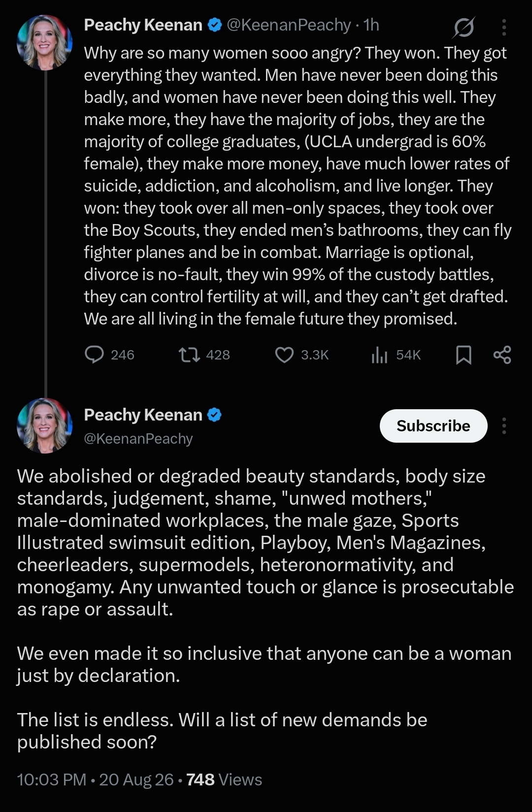Share the first tweet via share icon
The height and width of the screenshot is (812, 532).
tap(502, 355)
